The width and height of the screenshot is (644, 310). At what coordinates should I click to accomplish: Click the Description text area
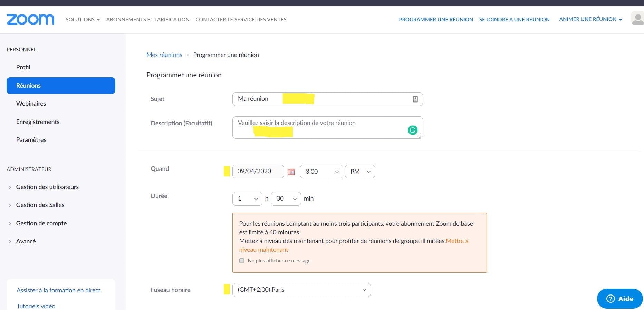point(327,128)
